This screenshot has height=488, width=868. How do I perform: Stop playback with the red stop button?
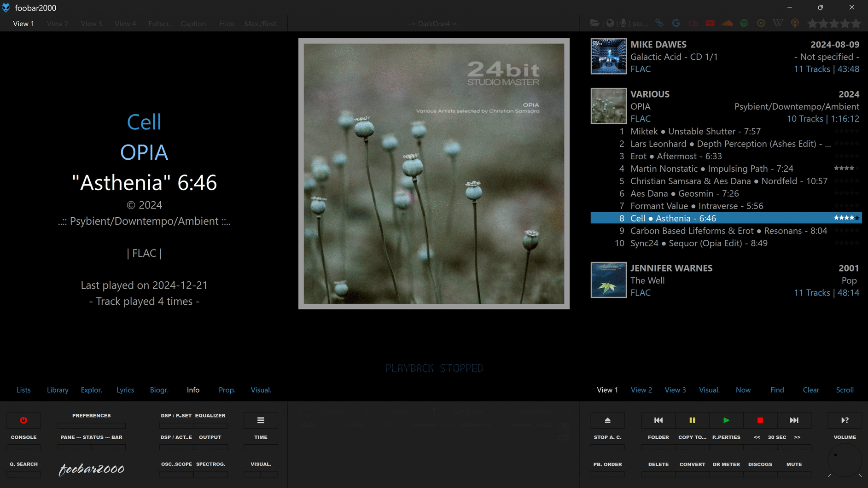click(x=760, y=420)
